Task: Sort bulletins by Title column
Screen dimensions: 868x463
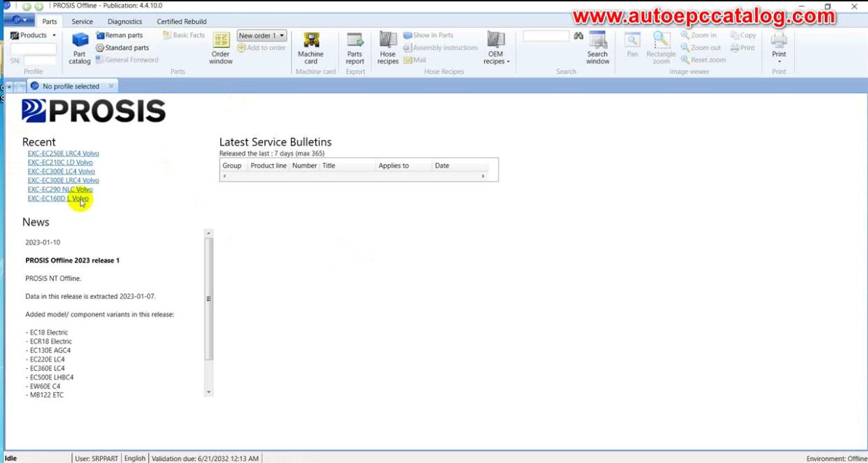Action: click(x=348, y=166)
